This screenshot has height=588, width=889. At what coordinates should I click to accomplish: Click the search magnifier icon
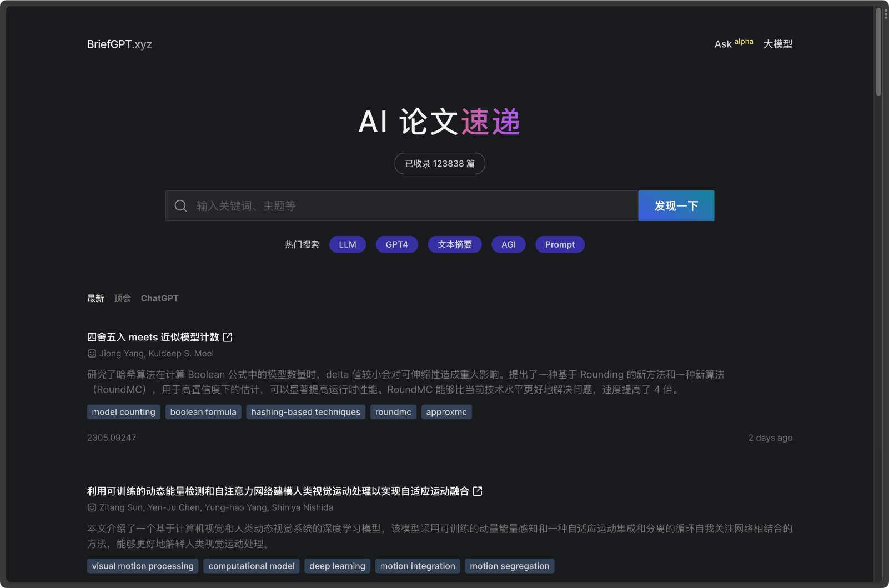pyautogui.click(x=180, y=205)
